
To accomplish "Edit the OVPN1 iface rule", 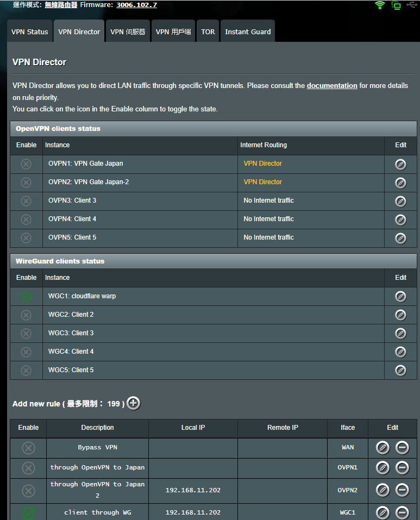I will [x=383, y=468].
